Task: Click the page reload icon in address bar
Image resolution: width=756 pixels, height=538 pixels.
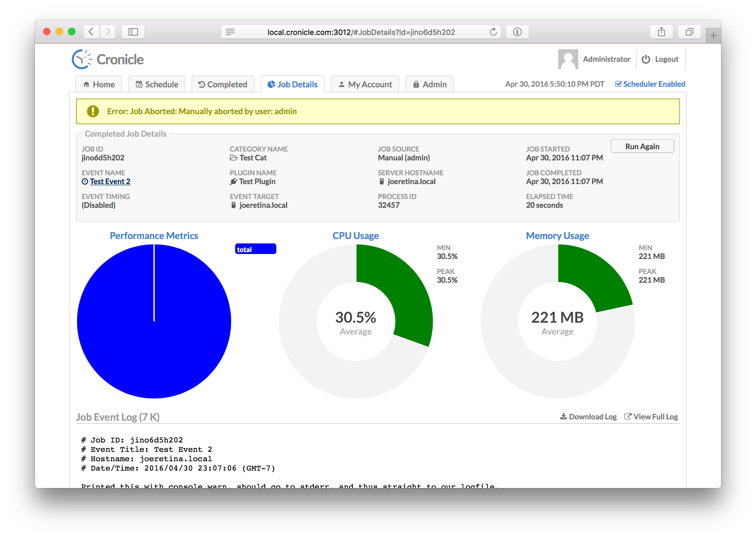Action: point(493,32)
